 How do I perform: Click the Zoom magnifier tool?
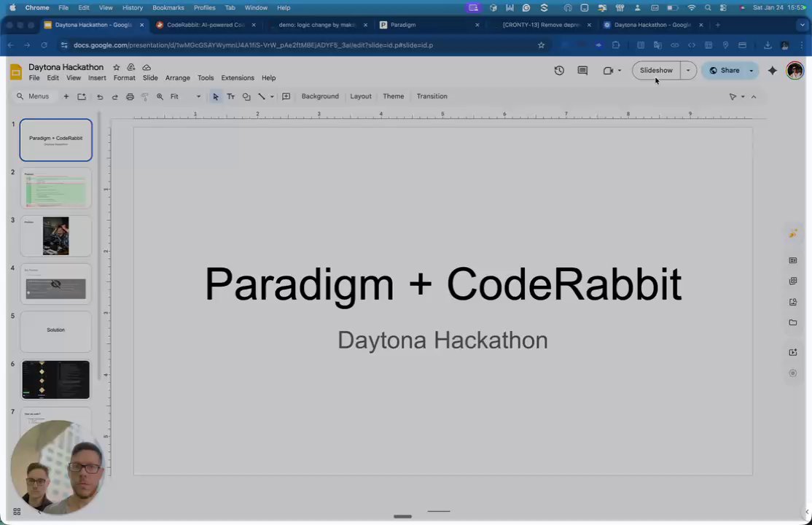160,97
